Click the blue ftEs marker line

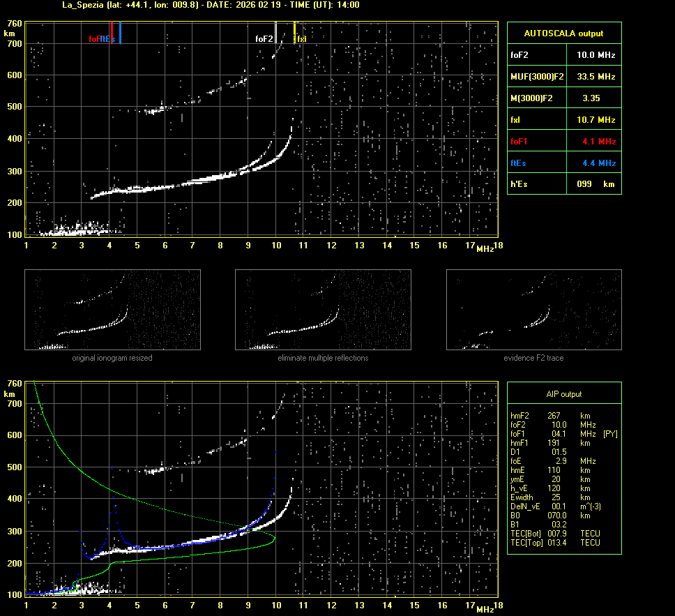click(x=120, y=32)
